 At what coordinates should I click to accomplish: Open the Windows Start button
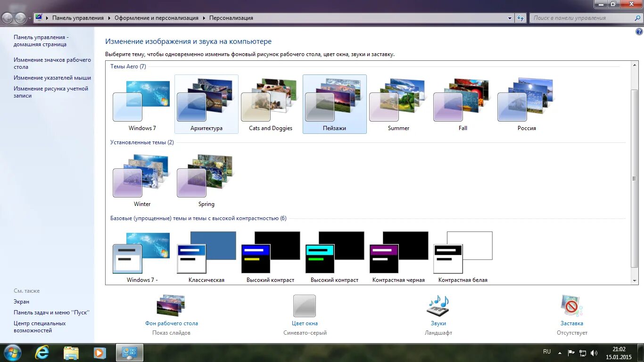pyautogui.click(x=12, y=353)
